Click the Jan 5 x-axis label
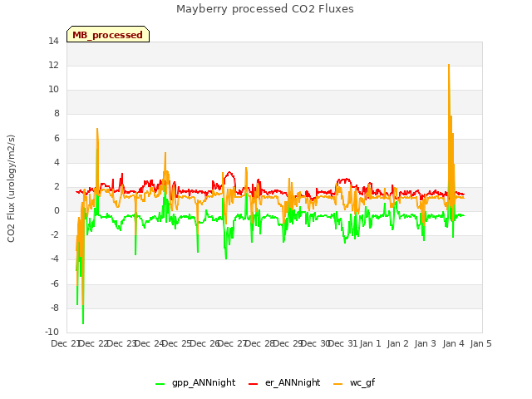 [x=480, y=343]
